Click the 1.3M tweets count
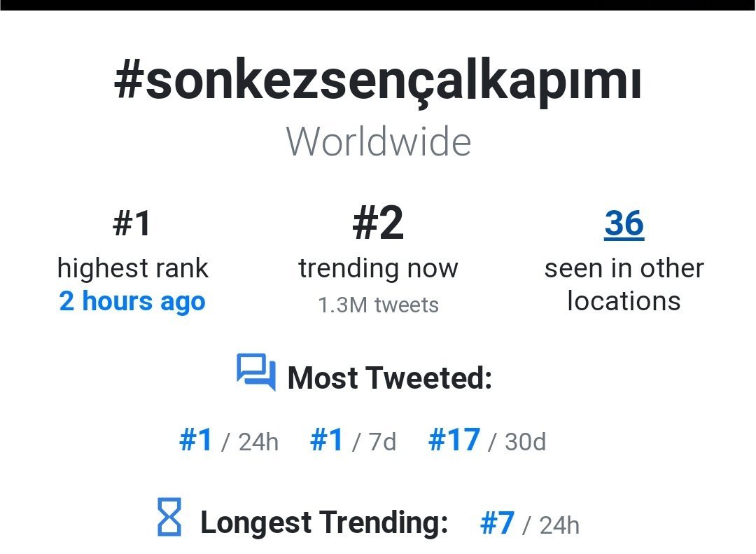The height and width of the screenshot is (554, 756). 378,305
